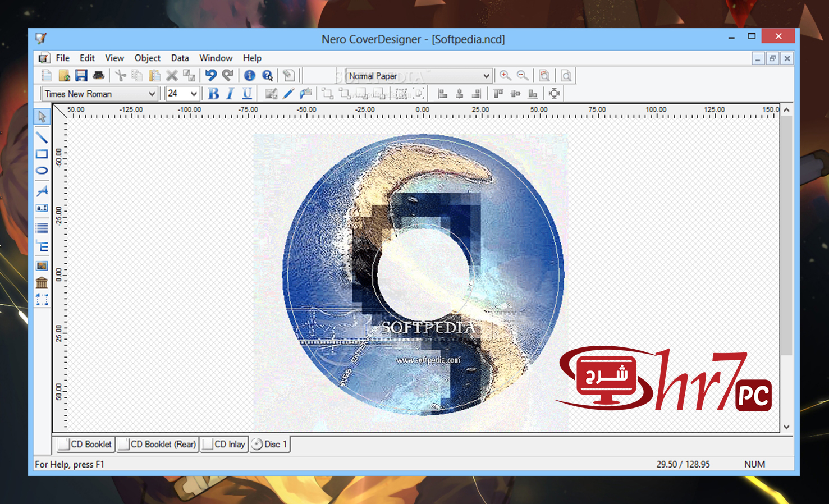829x504 pixels.
Task: Copy selection using the toolbar copy icon
Action: [x=137, y=76]
